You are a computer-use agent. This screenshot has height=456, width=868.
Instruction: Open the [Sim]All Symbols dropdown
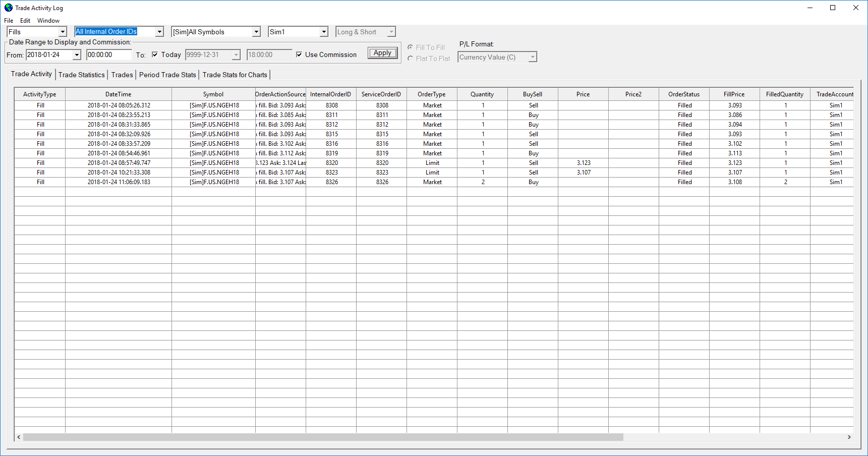tap(256, 32)
